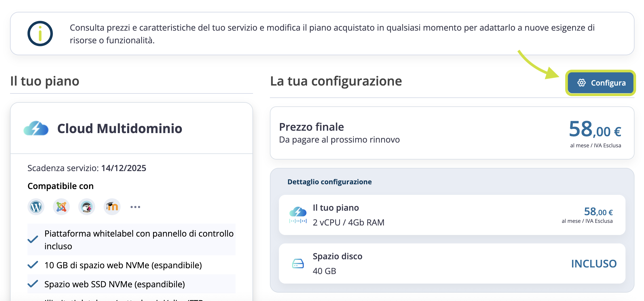The width and height of the screenshot is (644, 301).
Task: Click checkmark next to Piattaforma whitelabel feature
Action: tap(33, 239)
